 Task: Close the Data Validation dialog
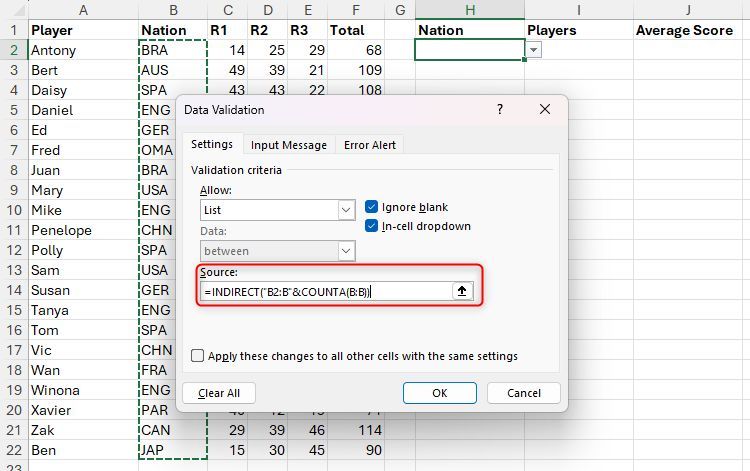pyautogui.click(x=544, y=109)
